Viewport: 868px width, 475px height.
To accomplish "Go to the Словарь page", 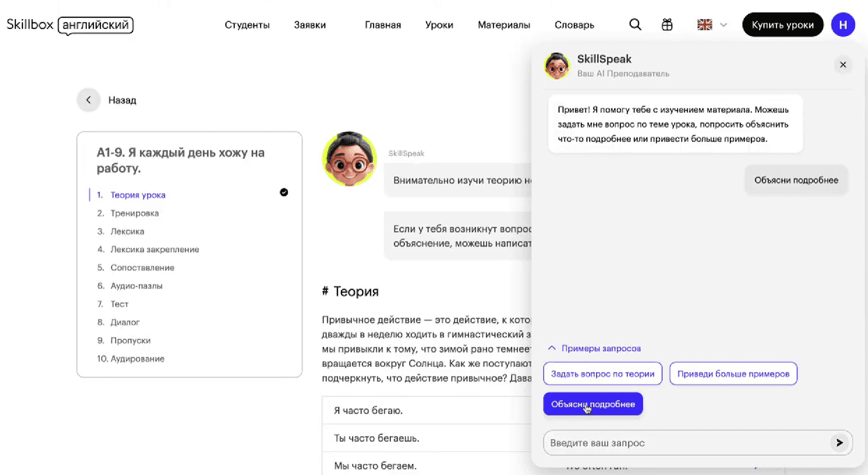I will [x=574, y=25].
